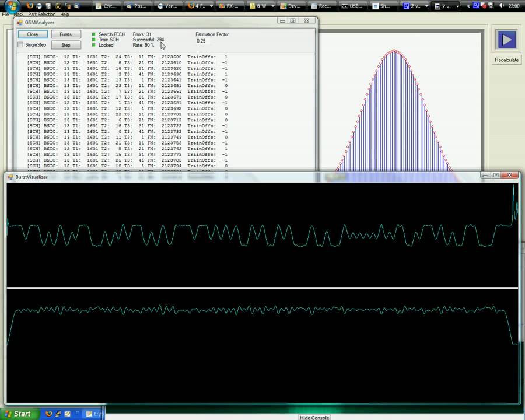525x420 pixels.
Task: Open the Bursts view in GSMAnalyzer
Action: pos(65,34)
